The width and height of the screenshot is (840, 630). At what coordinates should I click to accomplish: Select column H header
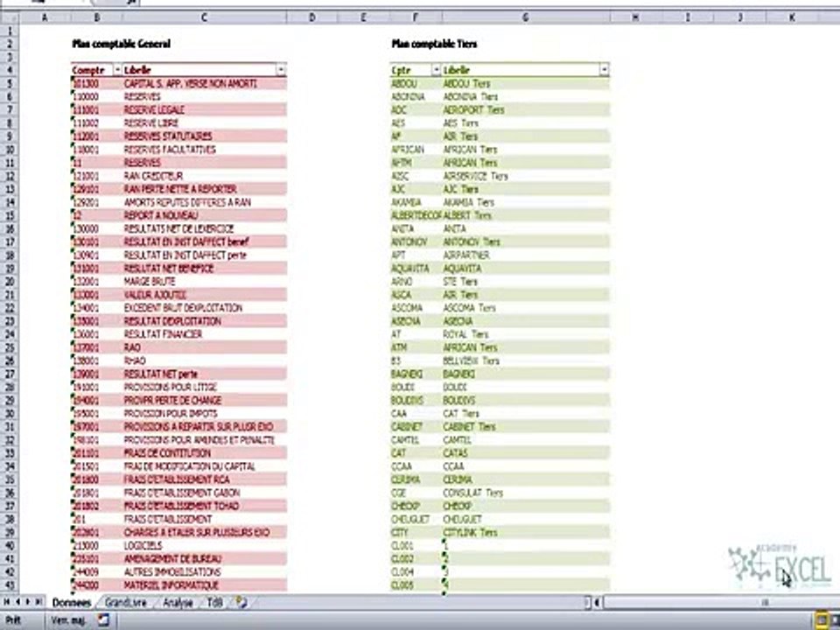tap(635, 17)
